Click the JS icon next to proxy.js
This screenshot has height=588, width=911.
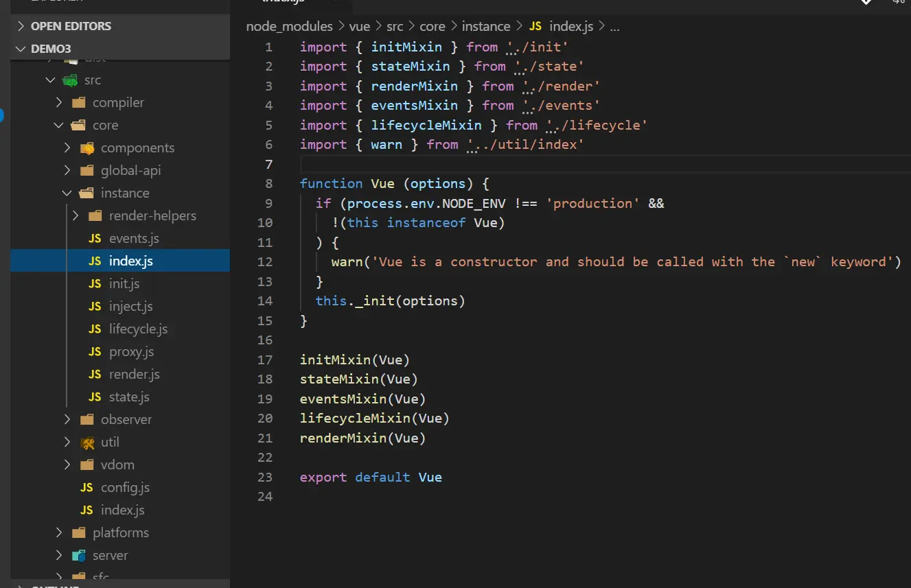tap(95, 352)
